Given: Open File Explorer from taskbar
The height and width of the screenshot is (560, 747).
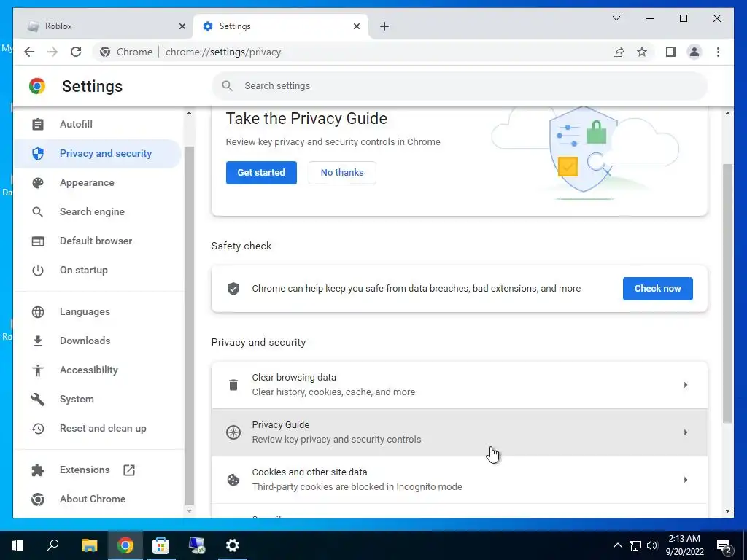Looking at the screenshot, I should (89, 545).
